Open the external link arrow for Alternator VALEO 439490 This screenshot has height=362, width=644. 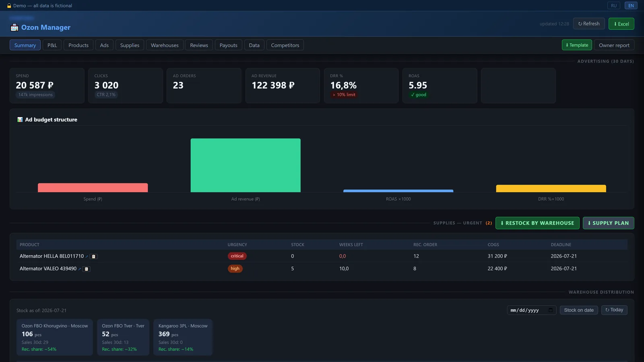79,269
